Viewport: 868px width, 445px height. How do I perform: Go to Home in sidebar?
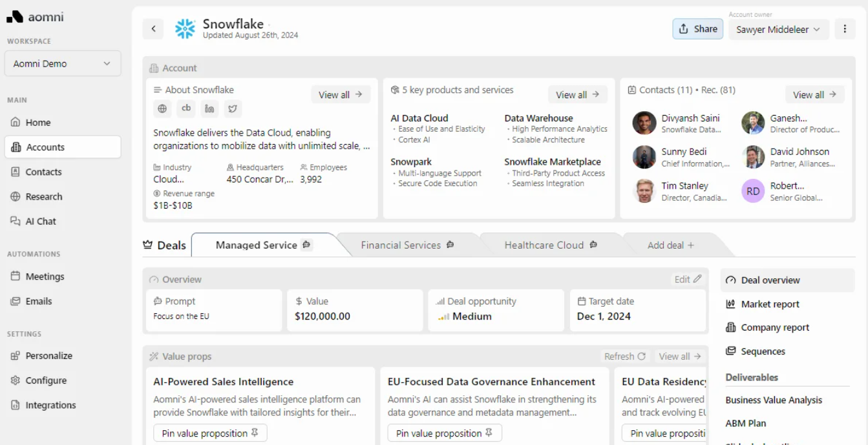pos(63,122)
